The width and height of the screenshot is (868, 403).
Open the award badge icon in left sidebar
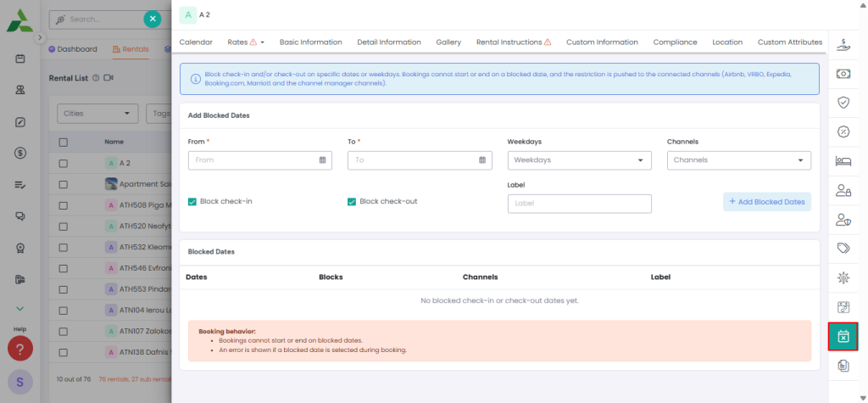point(20,249)
